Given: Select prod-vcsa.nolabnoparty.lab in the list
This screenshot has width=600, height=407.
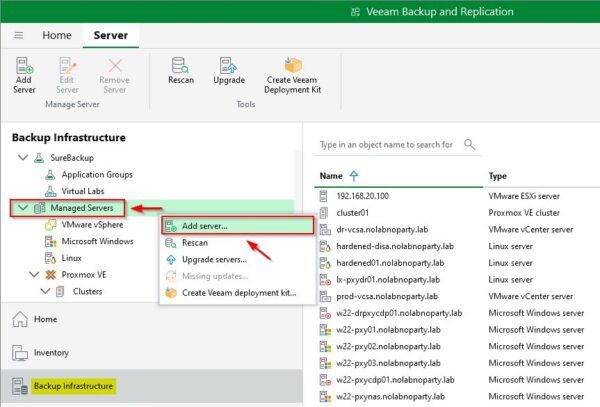Looking at the screenshot, I should (x=387, y=296).
